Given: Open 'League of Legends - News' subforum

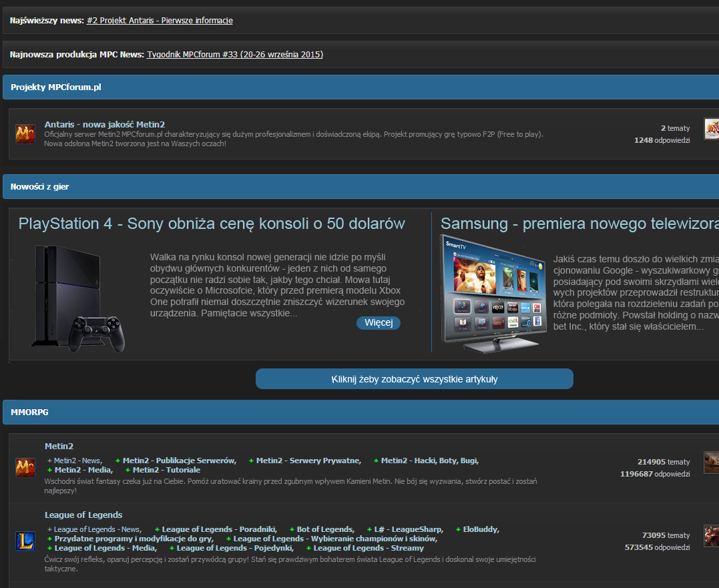Looking at the screenshot, I should (x=97, y=529).
